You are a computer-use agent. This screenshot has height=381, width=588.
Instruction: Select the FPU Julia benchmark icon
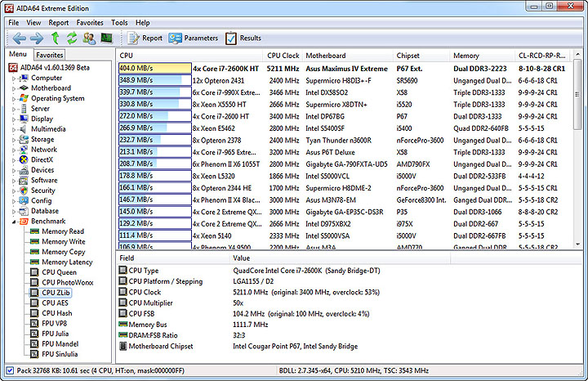coord(34,334)
